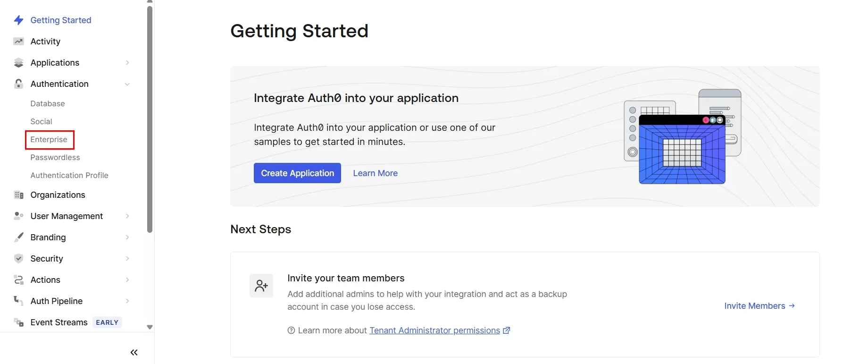868x364 pixels.
Task: Click external link icon after Tenant Administrator permissions
Action: [507, 330]
